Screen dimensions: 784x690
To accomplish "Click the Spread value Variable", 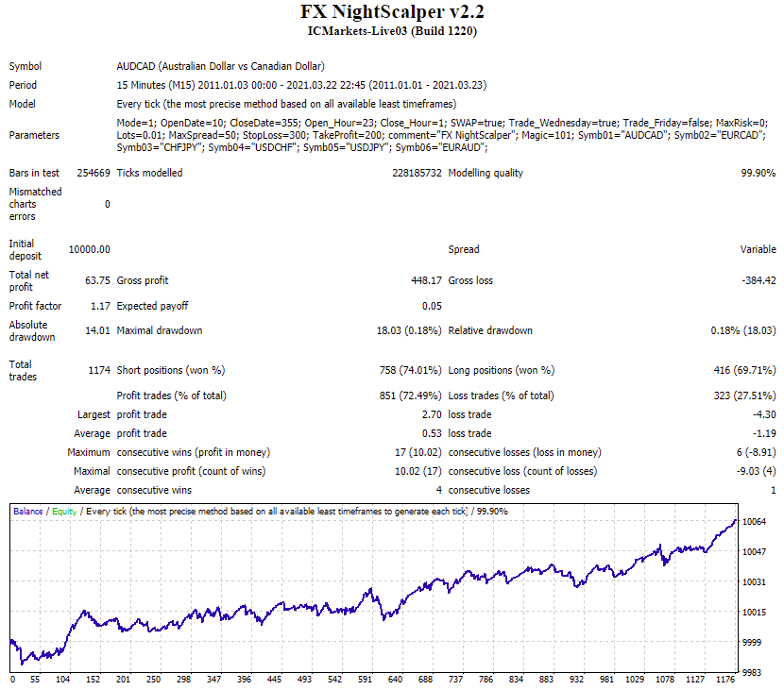I will [758, 249].
